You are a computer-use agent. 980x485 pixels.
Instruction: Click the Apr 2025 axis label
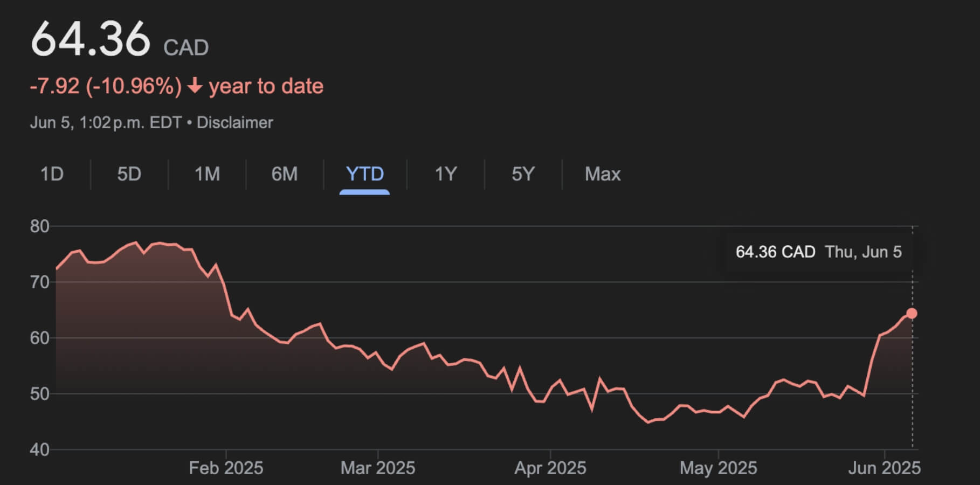550,468
